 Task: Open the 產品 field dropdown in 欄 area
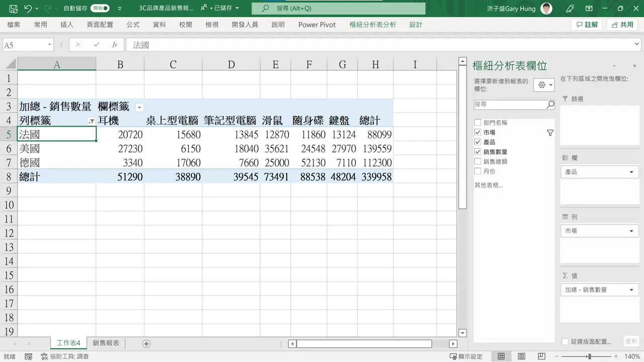point(632,172)
